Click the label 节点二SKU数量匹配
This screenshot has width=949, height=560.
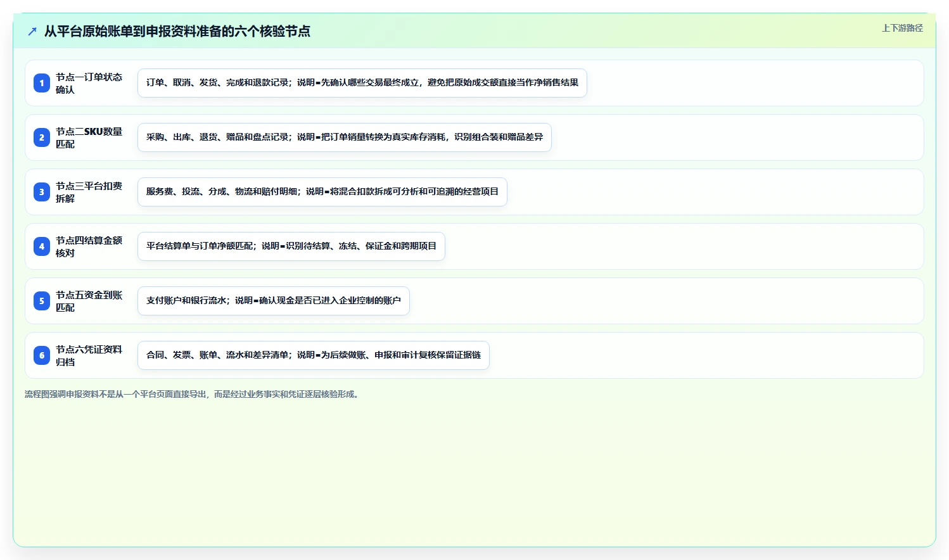tap(89, 137)
